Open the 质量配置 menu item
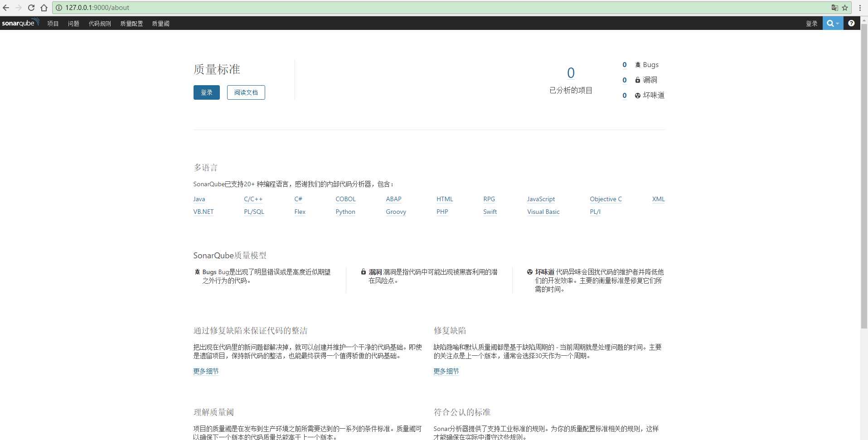 [131, 24]
